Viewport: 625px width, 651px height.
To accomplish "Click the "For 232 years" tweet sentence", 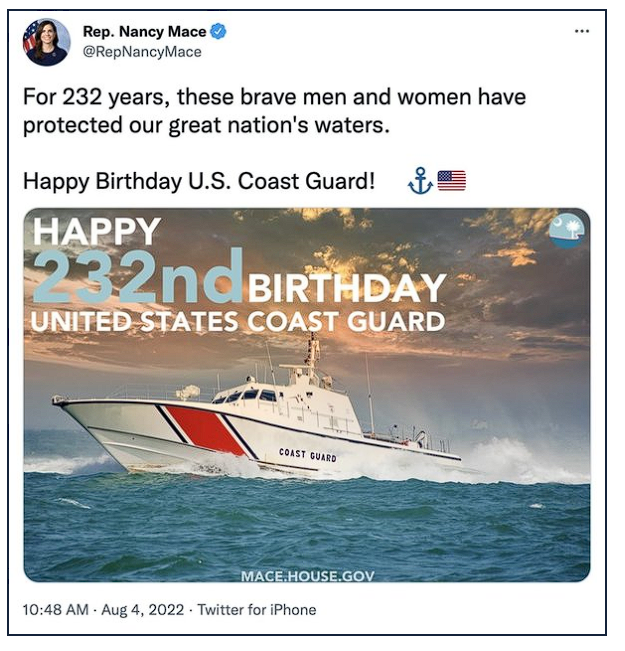I will [x=274, y=113].
